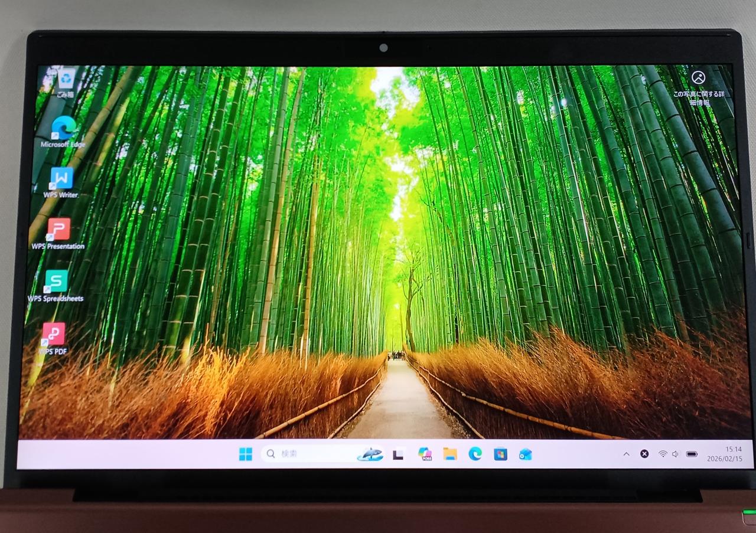Select the WPS Writer desktop shortcut
This screenshot has width=756, height=533.
coord(61,179)
